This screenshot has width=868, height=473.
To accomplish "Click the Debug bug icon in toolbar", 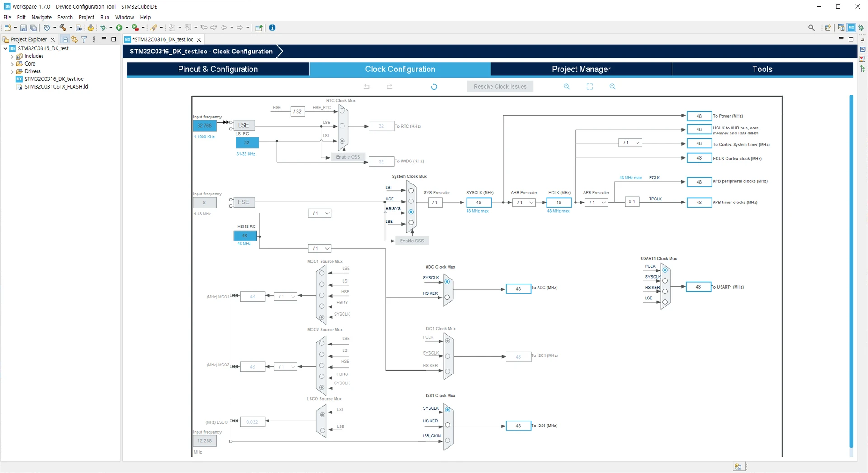I will click(x=103, y=28).
